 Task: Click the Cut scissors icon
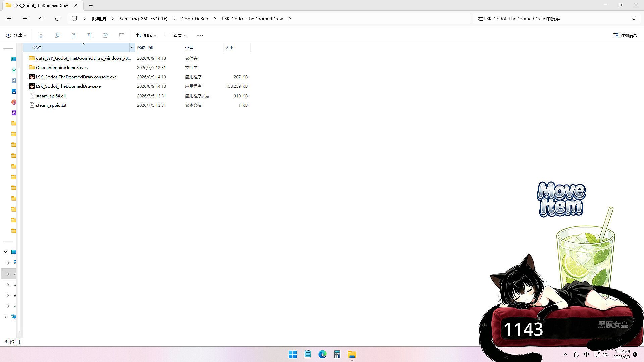41,35
